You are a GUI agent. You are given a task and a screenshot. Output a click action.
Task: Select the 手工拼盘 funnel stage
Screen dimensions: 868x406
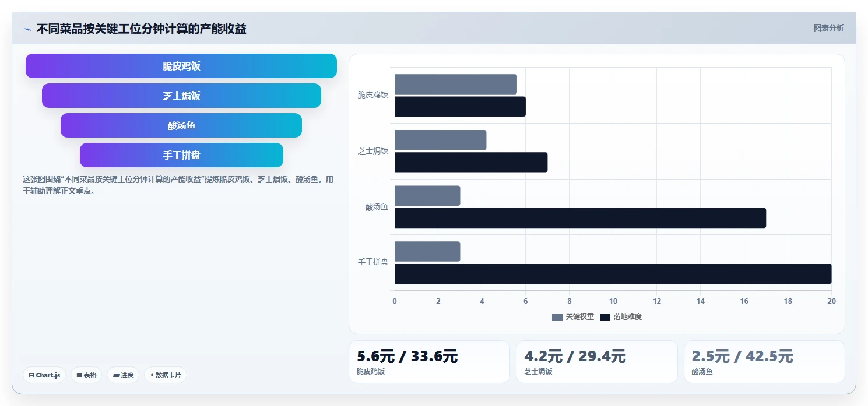[181, 155]
